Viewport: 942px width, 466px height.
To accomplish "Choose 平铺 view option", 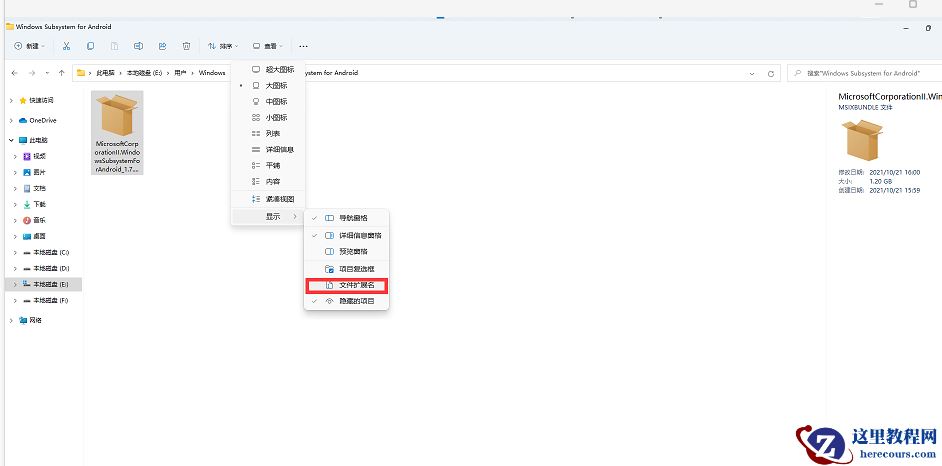I will click(x=269, y=165).
